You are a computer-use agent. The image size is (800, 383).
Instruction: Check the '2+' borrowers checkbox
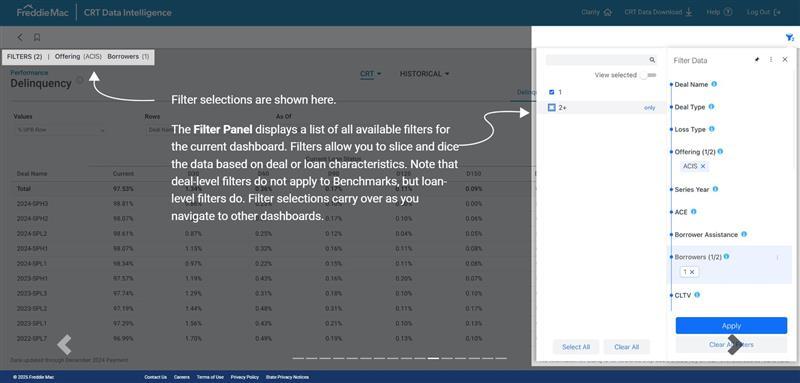pos(552,108)
